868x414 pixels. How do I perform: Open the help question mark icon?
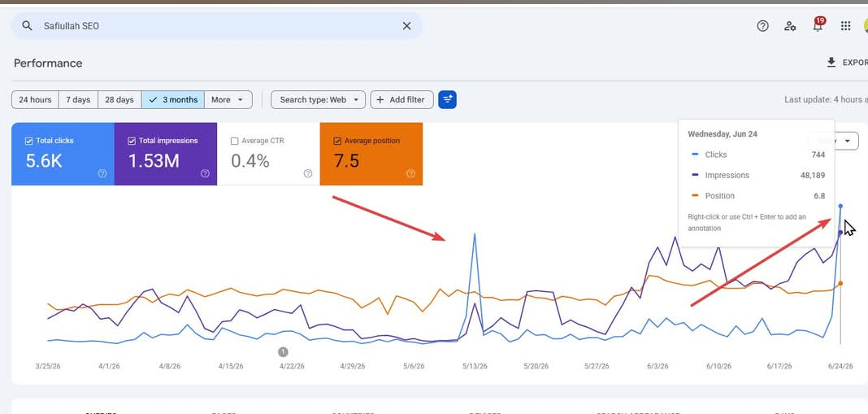tap(763, 25)
